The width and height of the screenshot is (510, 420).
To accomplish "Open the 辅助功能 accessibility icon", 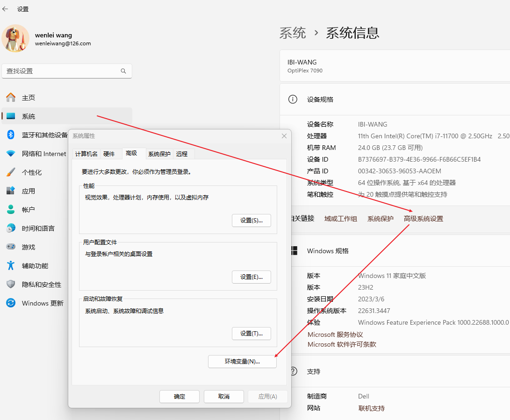I will point(11,266).
